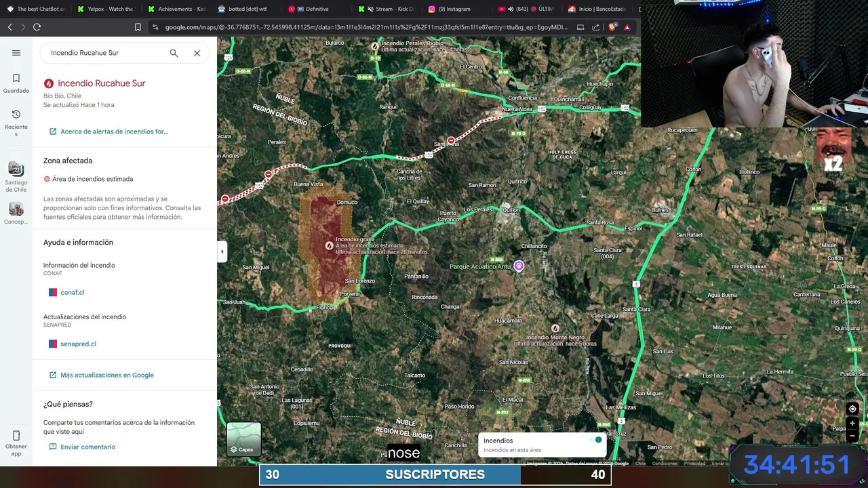Image resolution: width=868 pixels, height=488 pixels.
Task: Click road closure icon near Santa Ana
Action: [x=451, y=140]
